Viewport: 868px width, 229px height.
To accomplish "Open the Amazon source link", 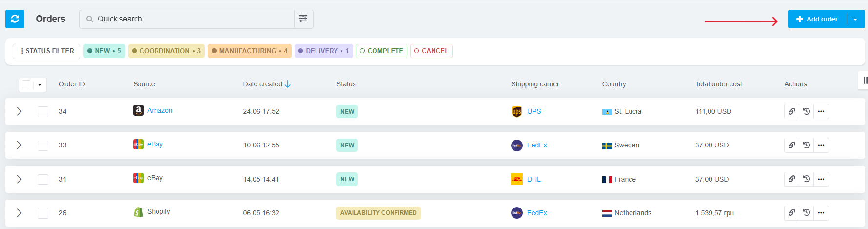I will click(159, 110).
